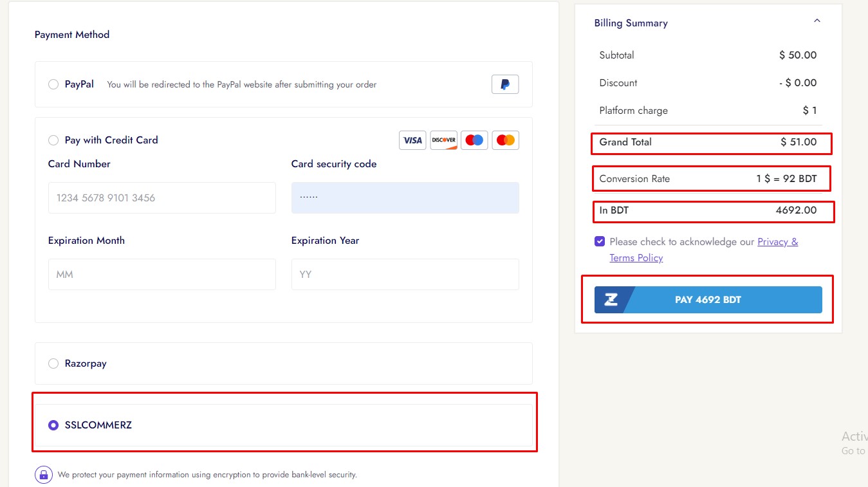The width and height of the screenshot is (868, 487).
Task: Click the Expiration Month MM field
Action: point(162,274)
